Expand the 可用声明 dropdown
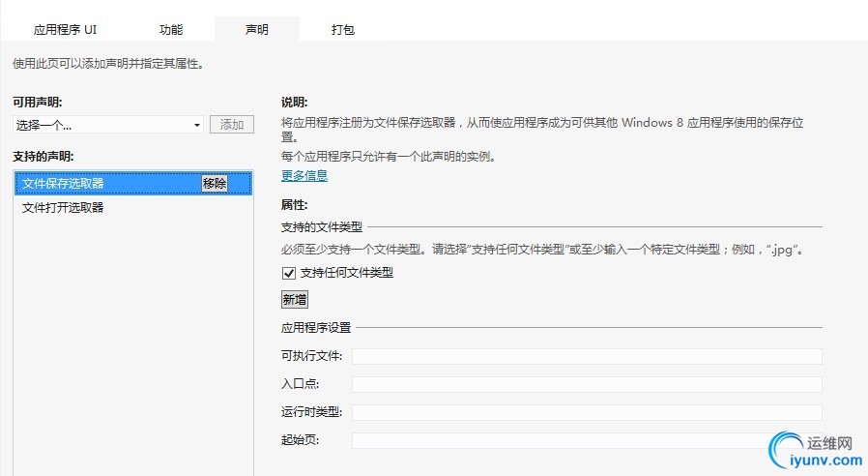 [108, 125]
